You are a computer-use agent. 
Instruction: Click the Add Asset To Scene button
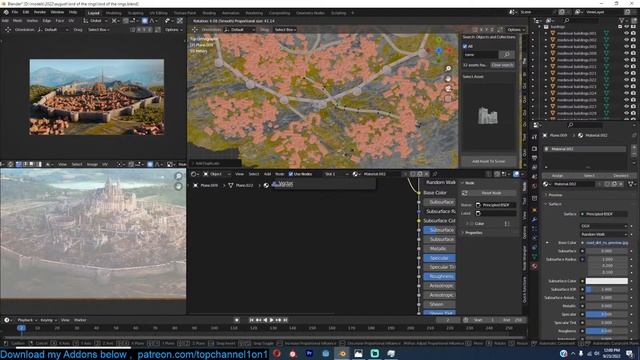pos(489,161)
